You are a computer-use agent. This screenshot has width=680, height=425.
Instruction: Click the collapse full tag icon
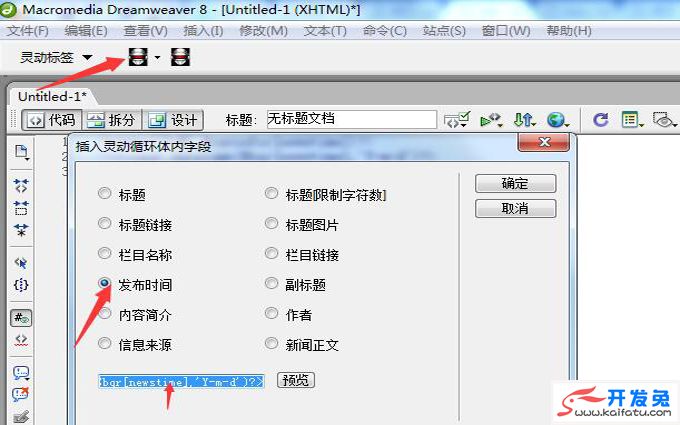(21, 186)
